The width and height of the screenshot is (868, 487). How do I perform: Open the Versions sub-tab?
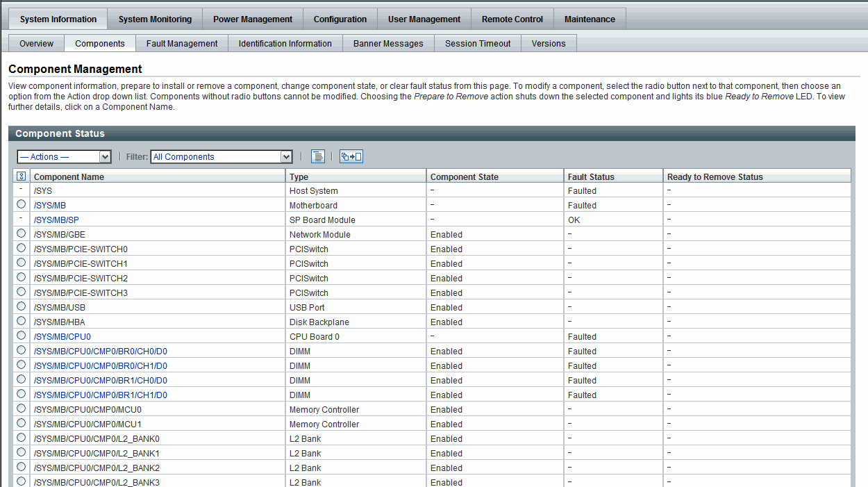click(549, 43)
